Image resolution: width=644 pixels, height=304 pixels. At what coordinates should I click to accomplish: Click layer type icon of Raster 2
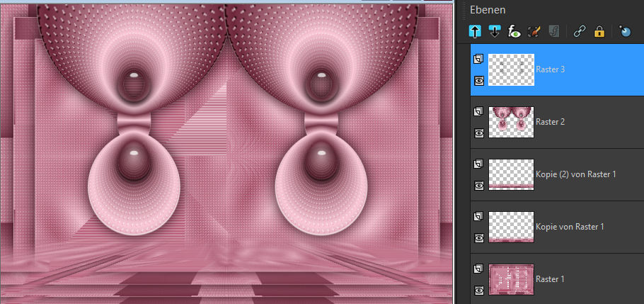pyautogui.click(x=479, y=111)
